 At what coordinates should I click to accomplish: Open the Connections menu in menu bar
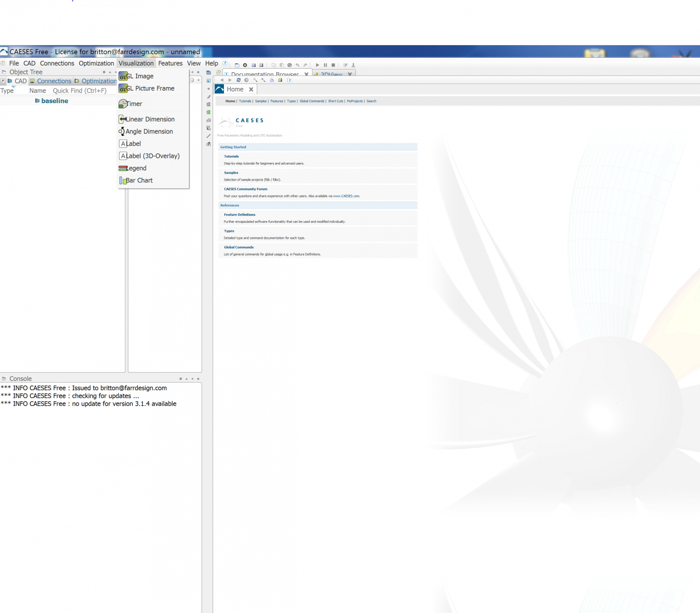coord(57,63)
